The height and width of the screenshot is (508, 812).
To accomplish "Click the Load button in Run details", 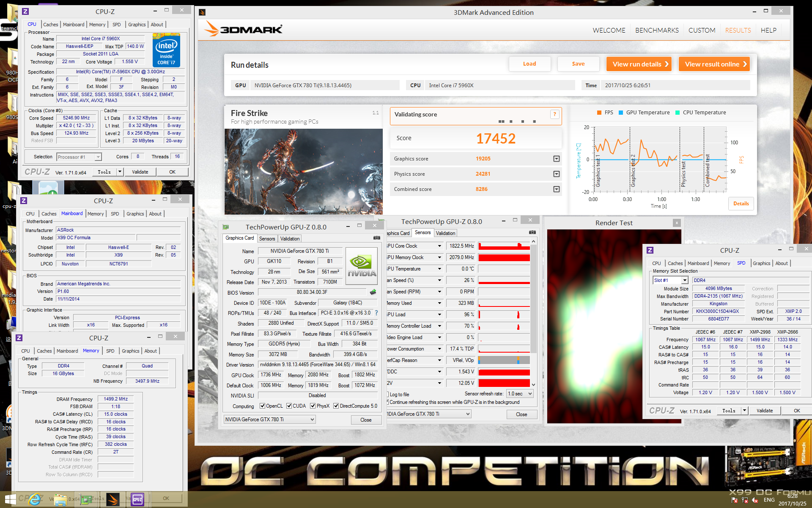I will [529, 64].
